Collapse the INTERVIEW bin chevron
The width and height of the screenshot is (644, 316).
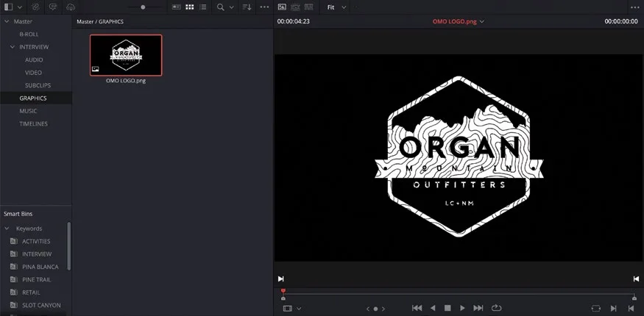tap(13, 47)
